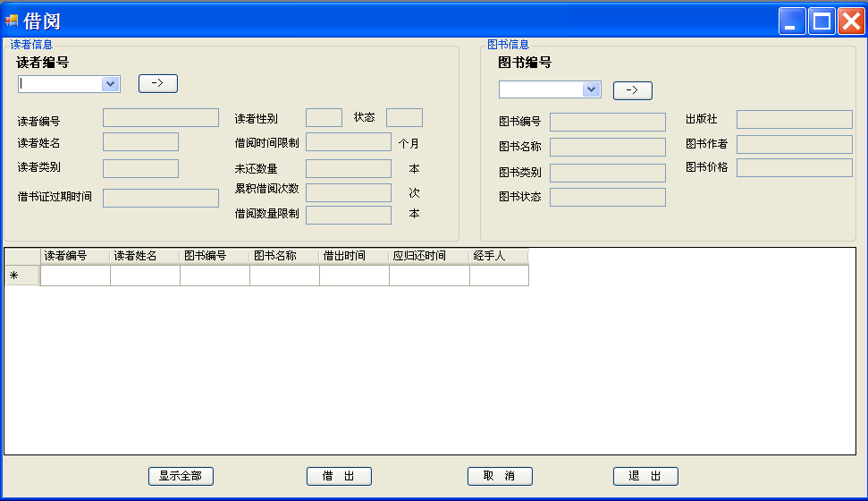Select the new-row asterisk row header

(x=22, y=276)
